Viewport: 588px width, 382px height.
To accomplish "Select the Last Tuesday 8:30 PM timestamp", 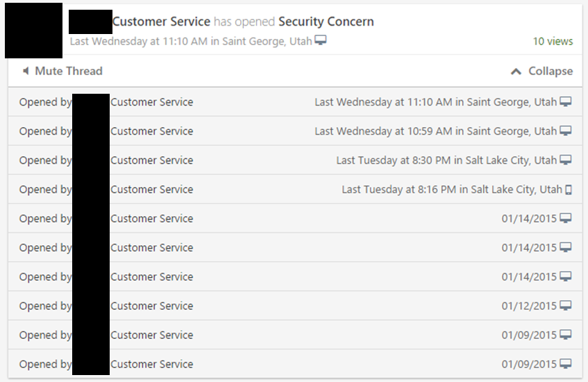I will click(446, 160).
